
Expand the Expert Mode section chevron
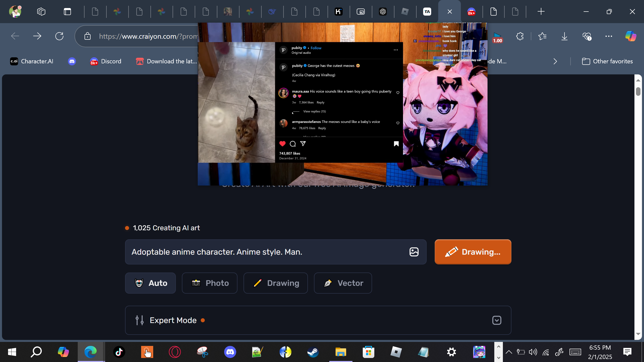pos(497,320)
